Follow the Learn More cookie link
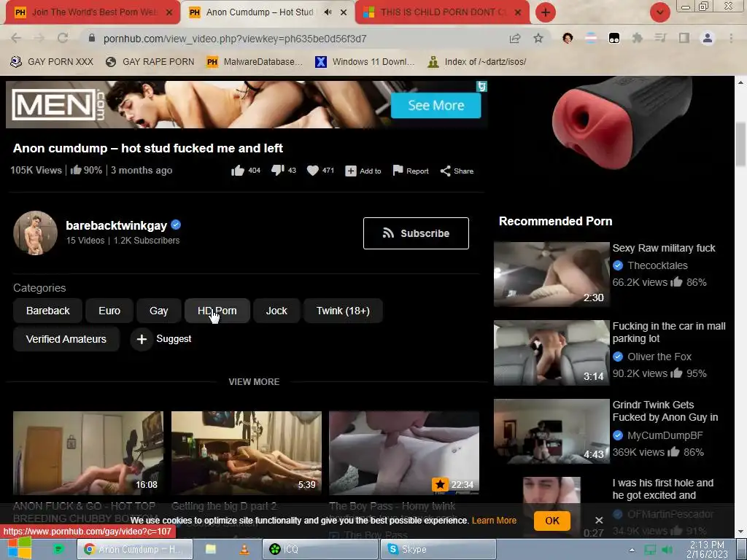This screenshot has height=560, width=747. 494,521
